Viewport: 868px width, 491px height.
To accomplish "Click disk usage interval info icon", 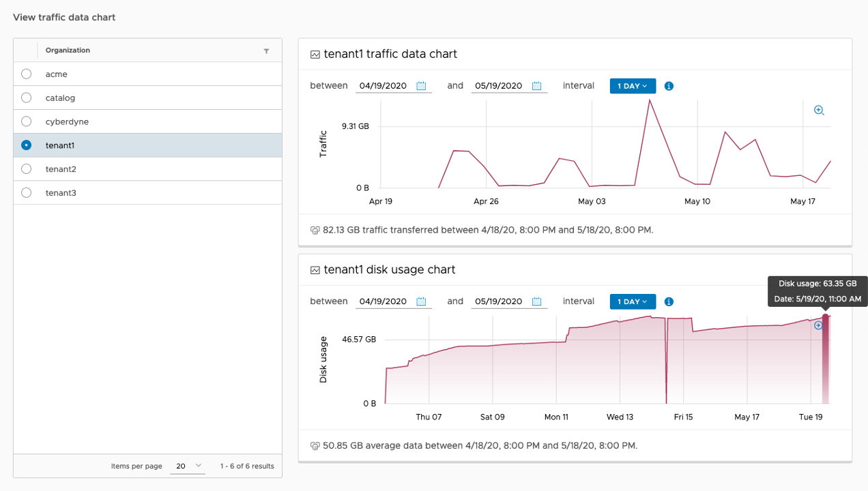I will point(669,301).
